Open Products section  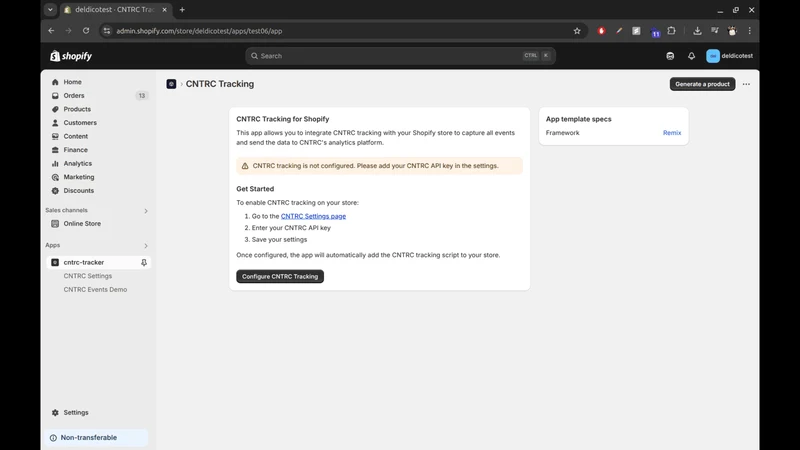77,109
